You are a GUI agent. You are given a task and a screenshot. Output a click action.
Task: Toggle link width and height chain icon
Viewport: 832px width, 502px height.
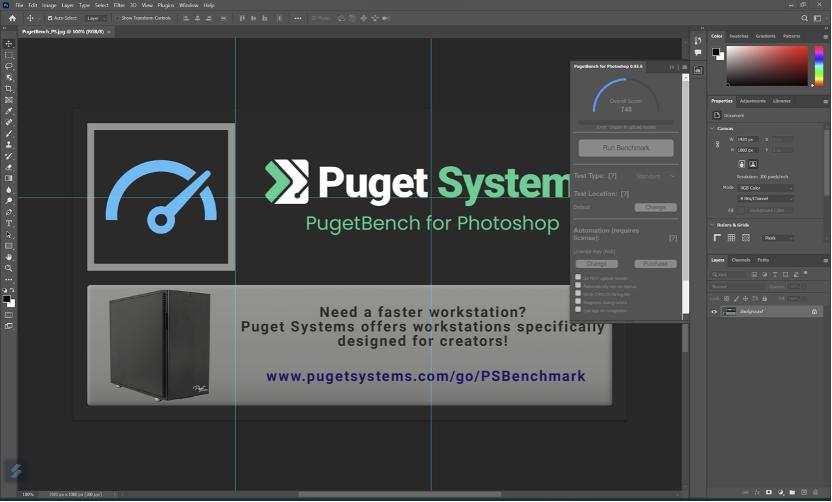coord(718,144)
